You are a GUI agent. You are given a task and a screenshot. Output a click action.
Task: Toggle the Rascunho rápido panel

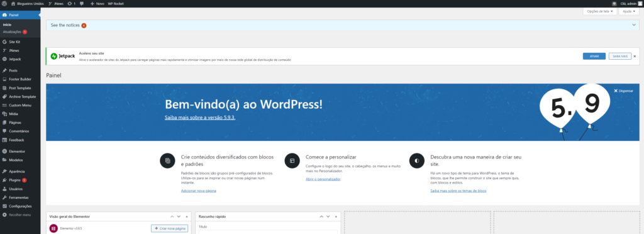click(336, 216)
